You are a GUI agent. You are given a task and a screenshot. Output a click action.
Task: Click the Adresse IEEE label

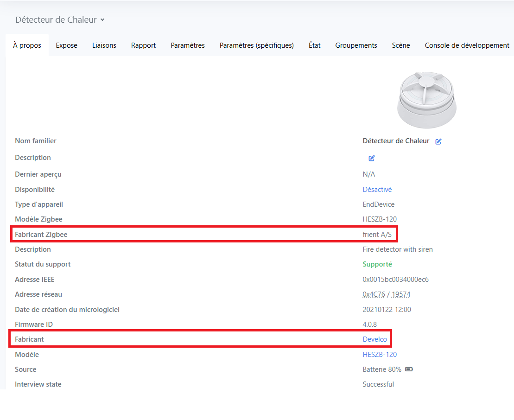point(34,280)
